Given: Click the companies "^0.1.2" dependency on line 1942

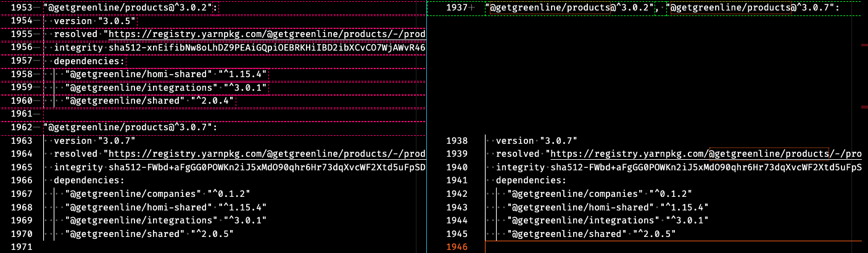Looking at the screenshot, I should [x=601, y=194].
